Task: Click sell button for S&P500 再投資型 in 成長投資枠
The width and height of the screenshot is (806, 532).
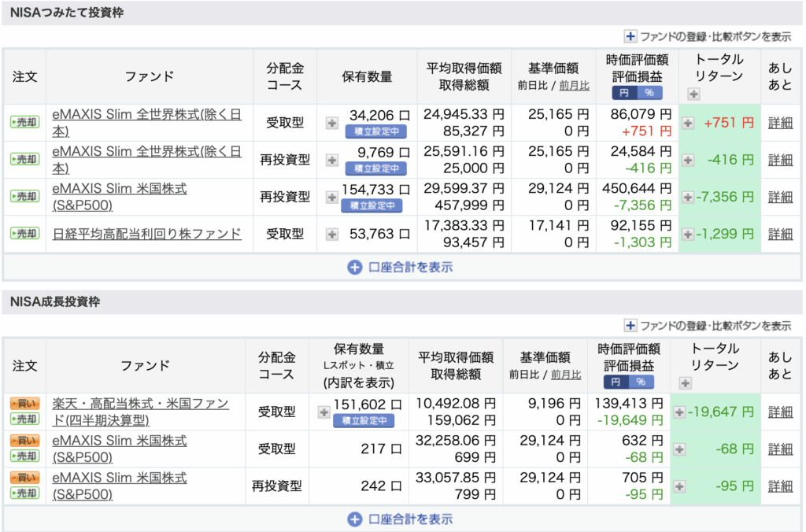Action: [24, 493]
